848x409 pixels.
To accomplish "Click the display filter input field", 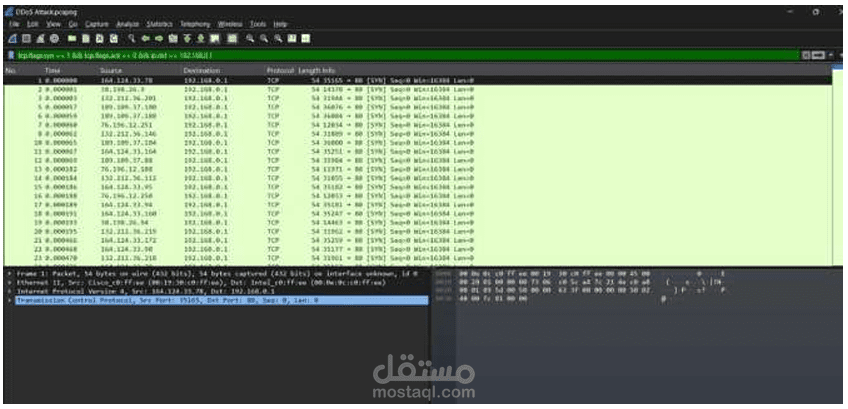I will click(408, 55).
